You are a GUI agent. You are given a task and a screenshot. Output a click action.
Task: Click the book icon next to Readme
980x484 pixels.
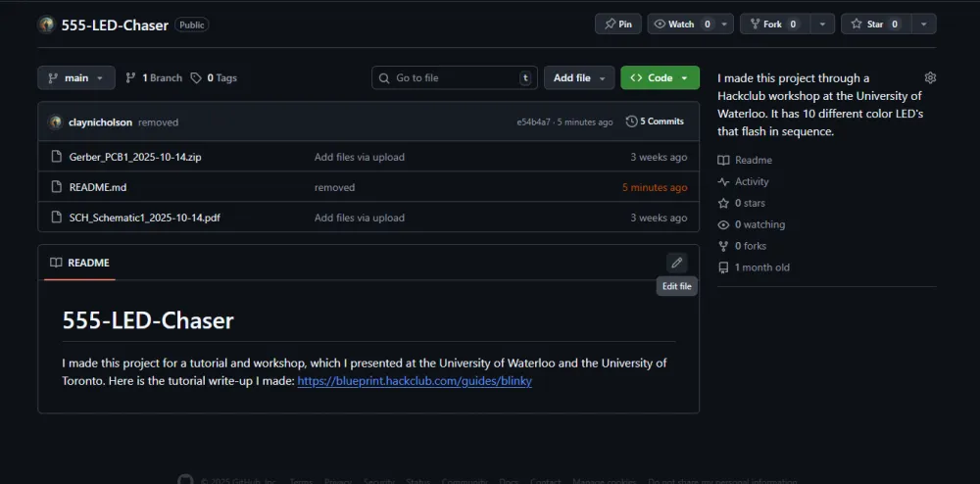(x=723, y=161)
